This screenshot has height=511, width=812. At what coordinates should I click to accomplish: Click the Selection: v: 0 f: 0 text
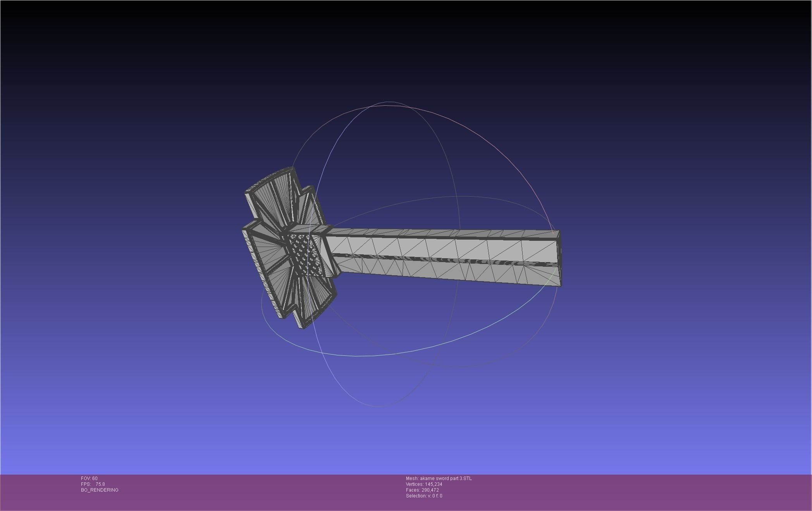424,496
